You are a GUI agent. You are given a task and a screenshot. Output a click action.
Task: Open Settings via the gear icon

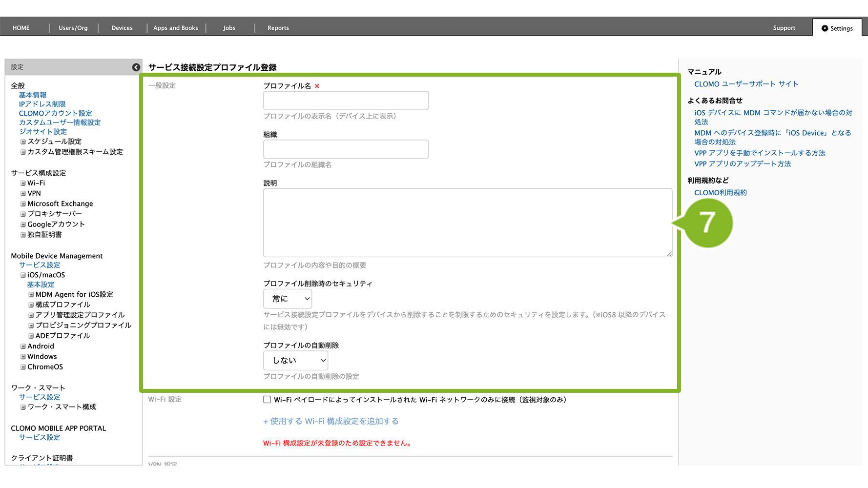825,28
